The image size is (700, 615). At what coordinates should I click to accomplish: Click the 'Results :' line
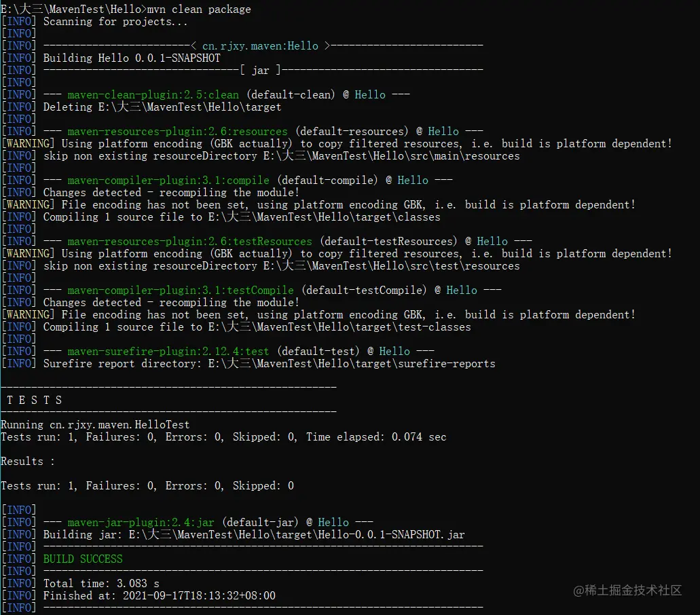click(28, 462)
